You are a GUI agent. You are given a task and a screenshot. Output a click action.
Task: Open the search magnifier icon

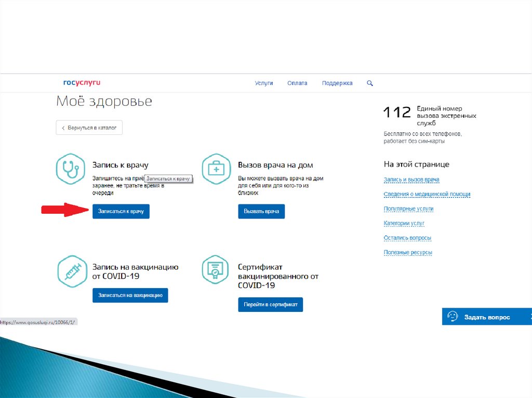point(370,83)
